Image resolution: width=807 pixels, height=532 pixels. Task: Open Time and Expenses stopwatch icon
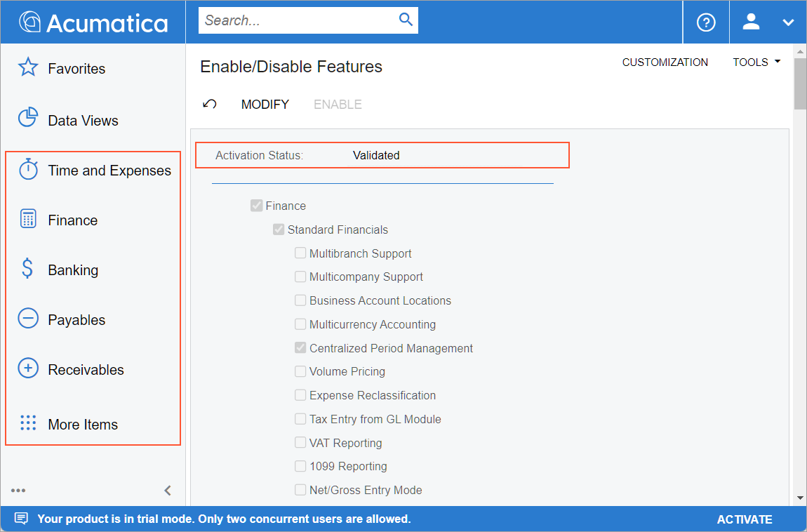coord(28,169)
